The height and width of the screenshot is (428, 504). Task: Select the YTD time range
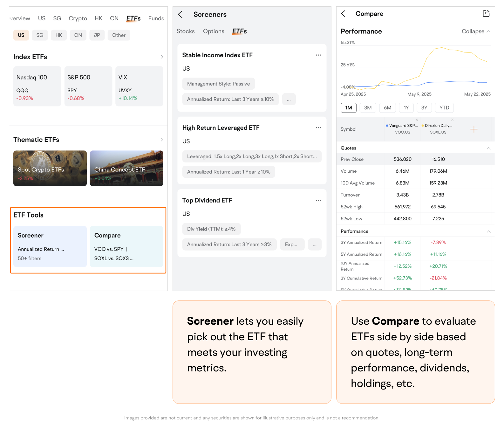[444, 108]
